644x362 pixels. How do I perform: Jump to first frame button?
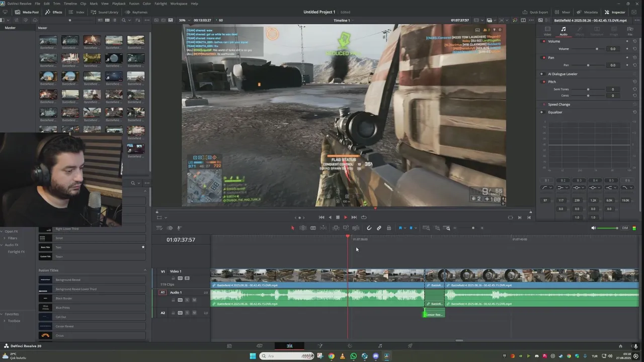tap(321, 217)
